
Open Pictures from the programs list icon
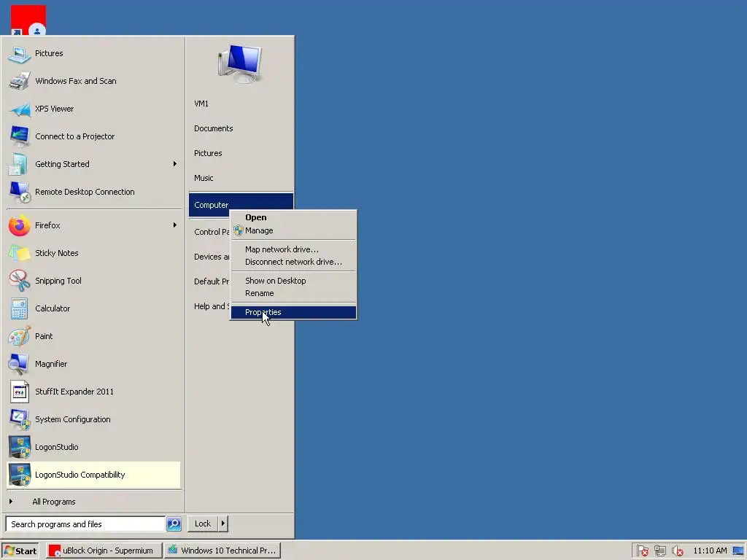19,53
